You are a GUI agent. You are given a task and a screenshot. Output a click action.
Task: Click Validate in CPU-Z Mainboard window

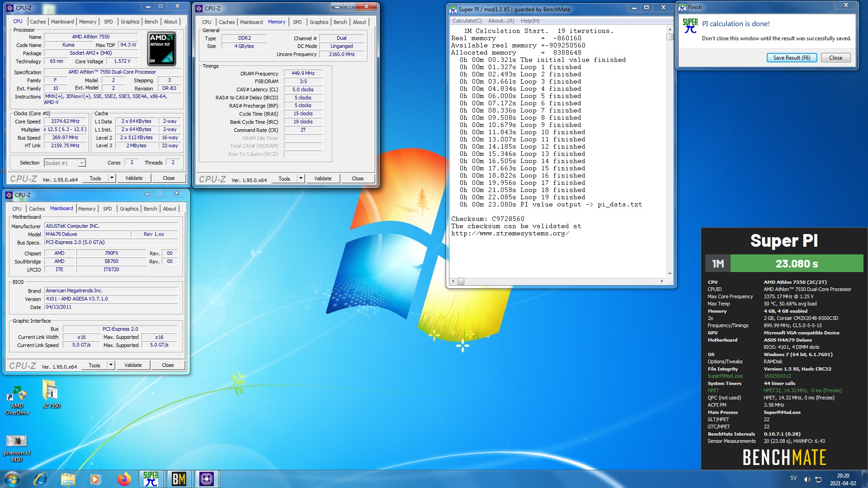[x=133, y=365]
